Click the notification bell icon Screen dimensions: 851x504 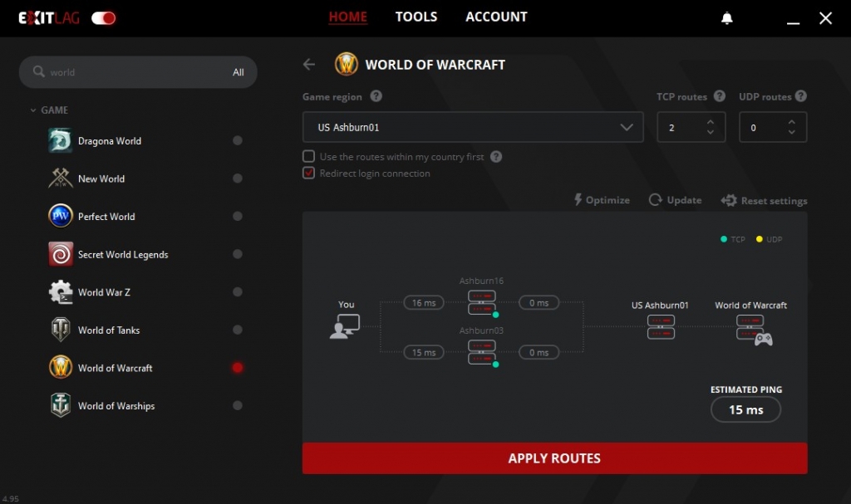tap(727, 18)
